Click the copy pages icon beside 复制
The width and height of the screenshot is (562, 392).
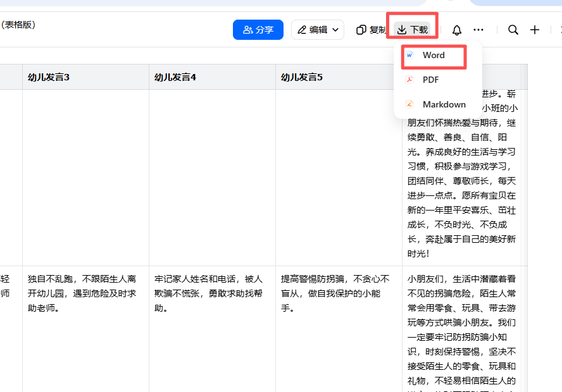361,30
